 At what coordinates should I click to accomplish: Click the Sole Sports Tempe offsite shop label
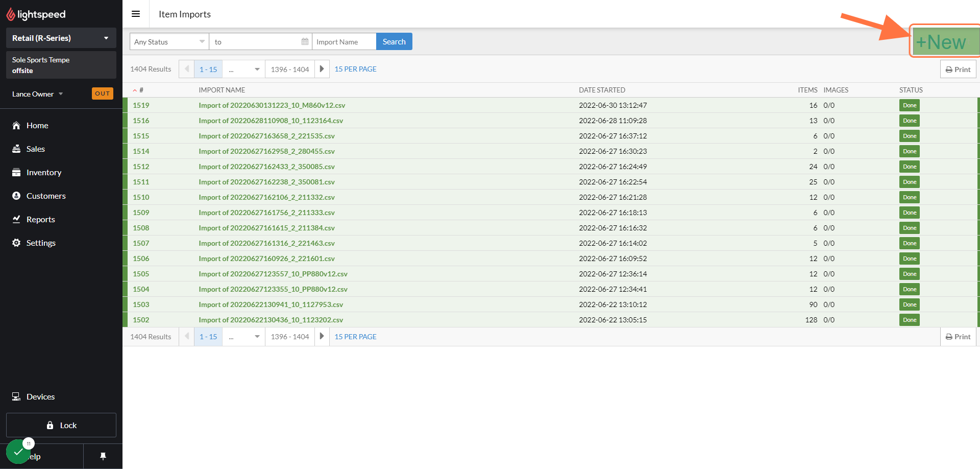click(x=61, y=65)
